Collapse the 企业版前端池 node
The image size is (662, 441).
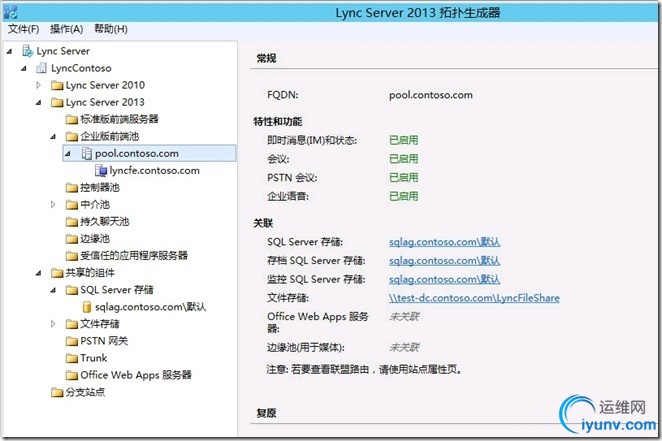[x=53, y=137]
